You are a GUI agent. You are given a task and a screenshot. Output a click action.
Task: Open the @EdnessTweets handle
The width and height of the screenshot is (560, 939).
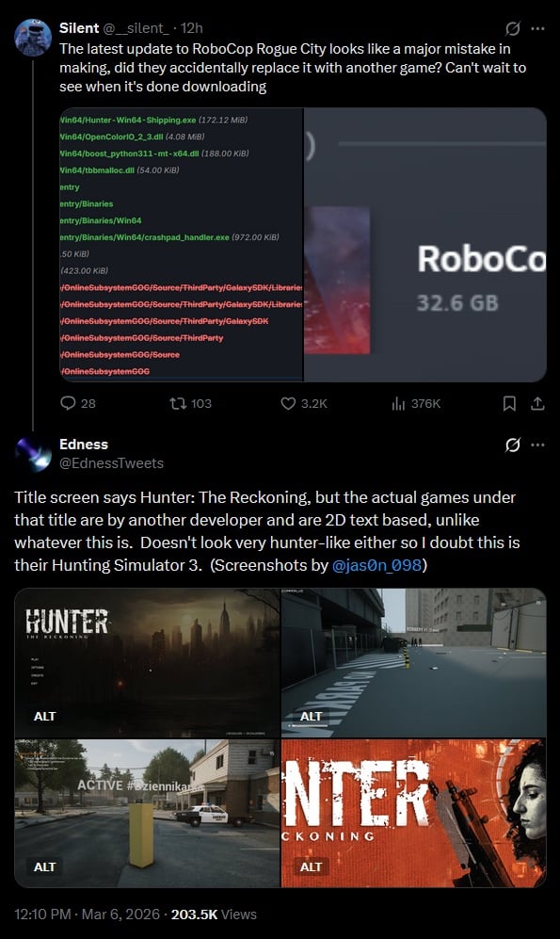click(111, 463)
